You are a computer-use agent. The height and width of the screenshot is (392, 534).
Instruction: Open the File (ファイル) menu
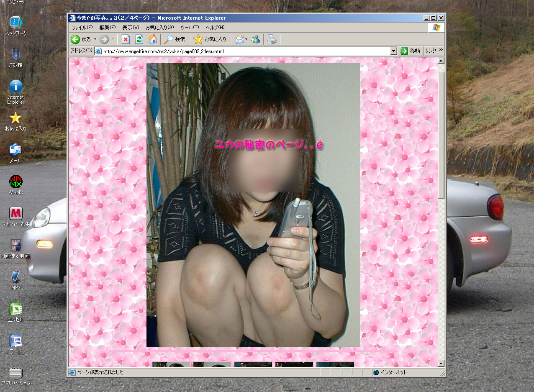tap(82, 28)
